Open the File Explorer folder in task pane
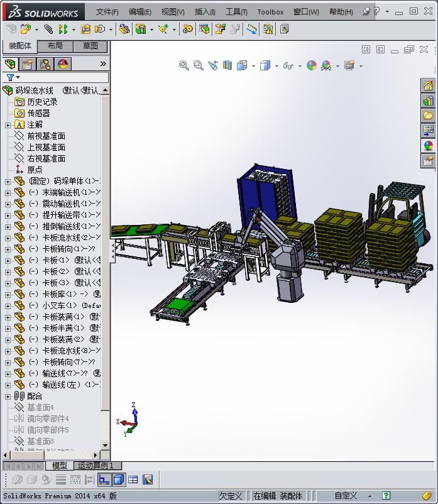Screen dimensions: 438x504 (428, 116)
